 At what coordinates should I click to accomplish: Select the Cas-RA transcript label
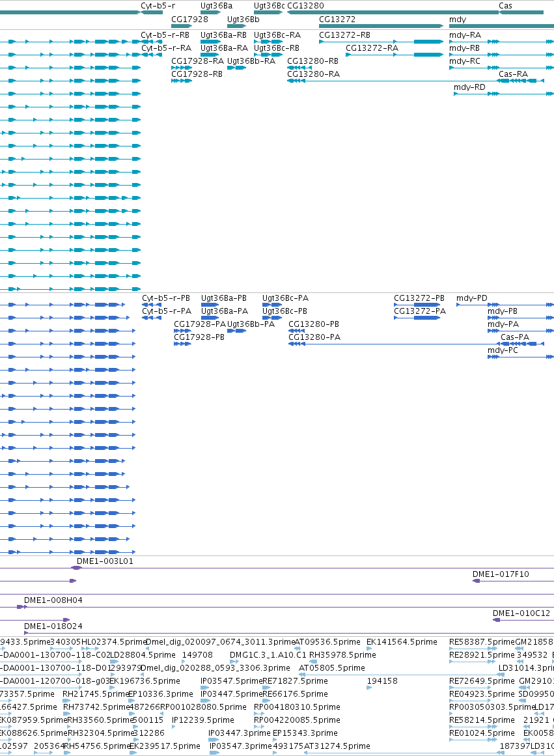tap(514, 74)
